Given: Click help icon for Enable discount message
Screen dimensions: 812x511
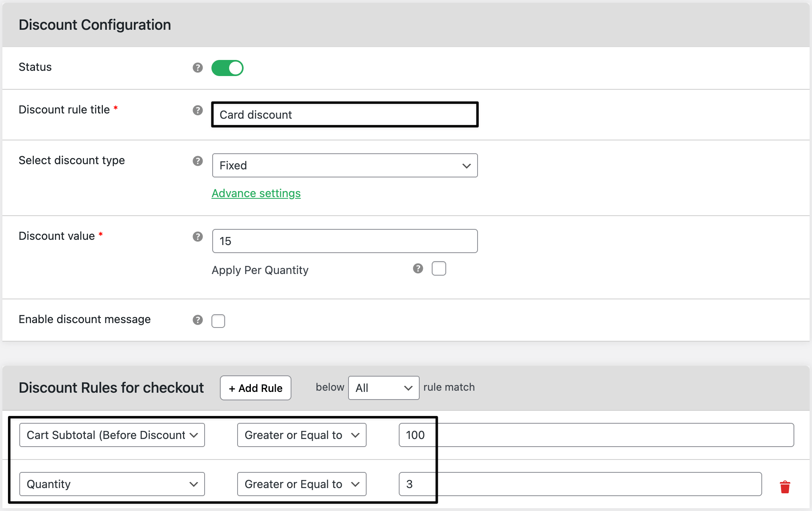Looking at the screenshot, I should coord(197,320).
